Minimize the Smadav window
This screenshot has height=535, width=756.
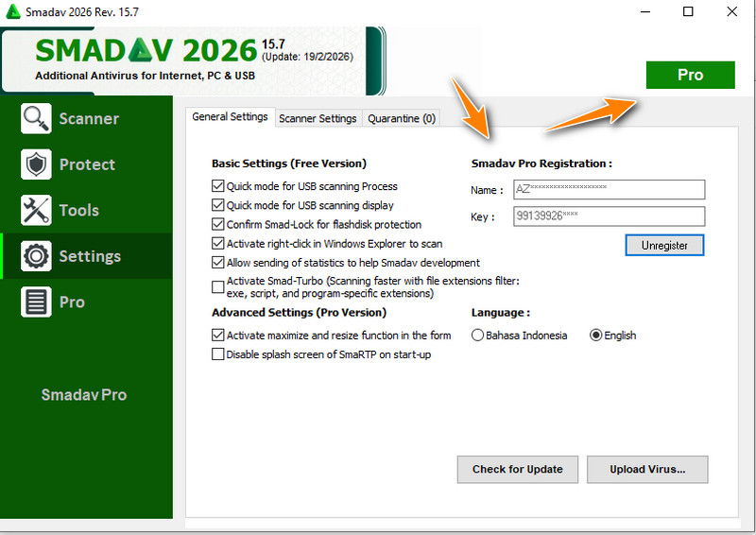(x=645, y=11)
